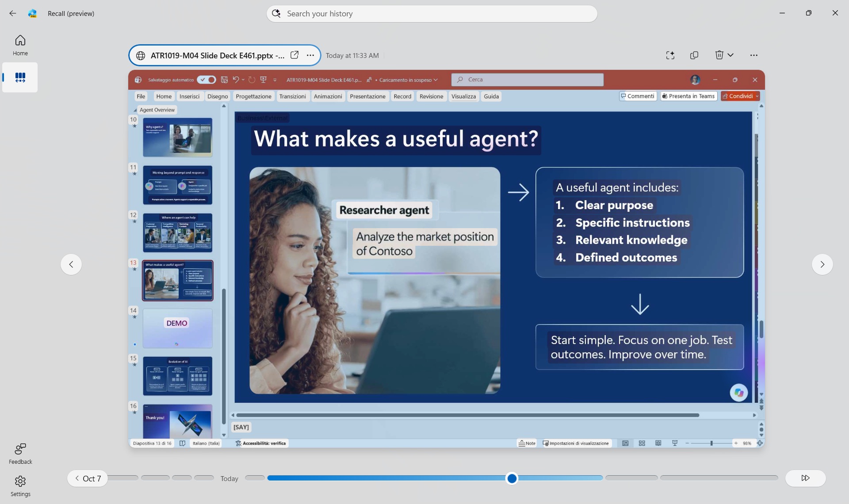Expand the delete options chevron

point(730,55)
